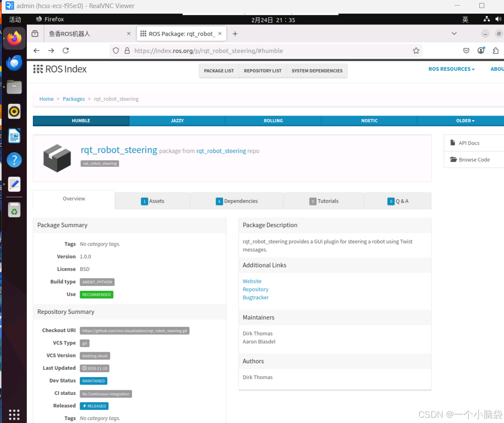Select the JAZZY distribution tab

click(x=177, y=121)
